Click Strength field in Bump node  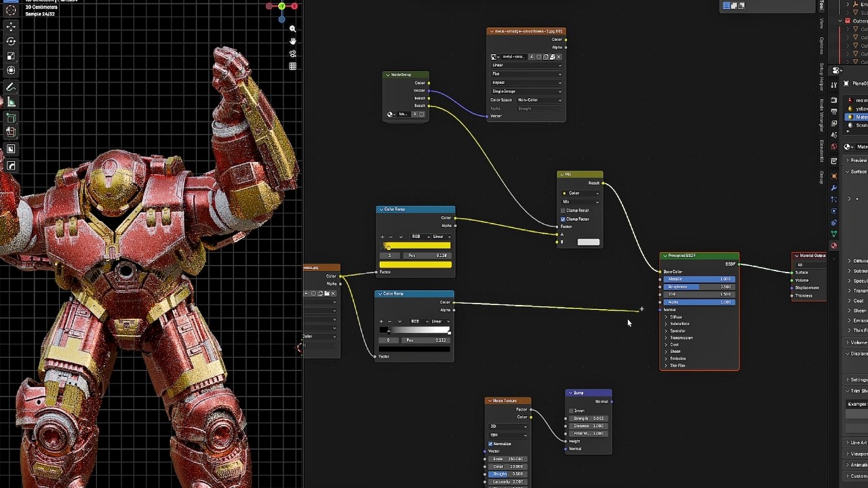[x=589, y=418]
